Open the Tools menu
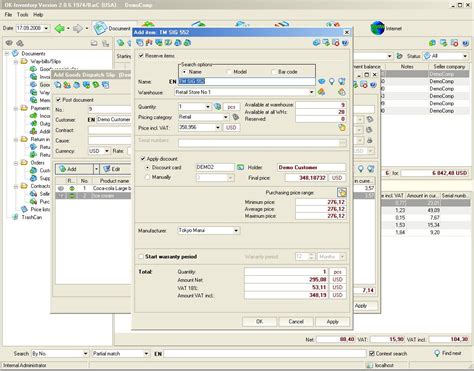 (x=22, y=15)
